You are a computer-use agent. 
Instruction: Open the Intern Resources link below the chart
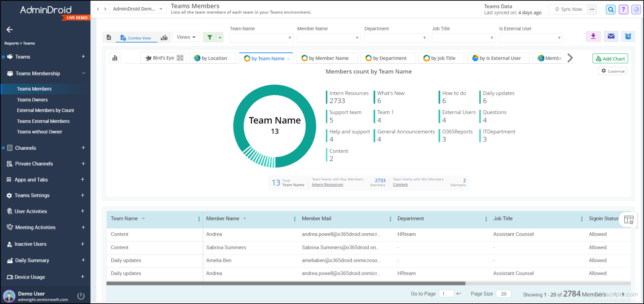point(327,184)
